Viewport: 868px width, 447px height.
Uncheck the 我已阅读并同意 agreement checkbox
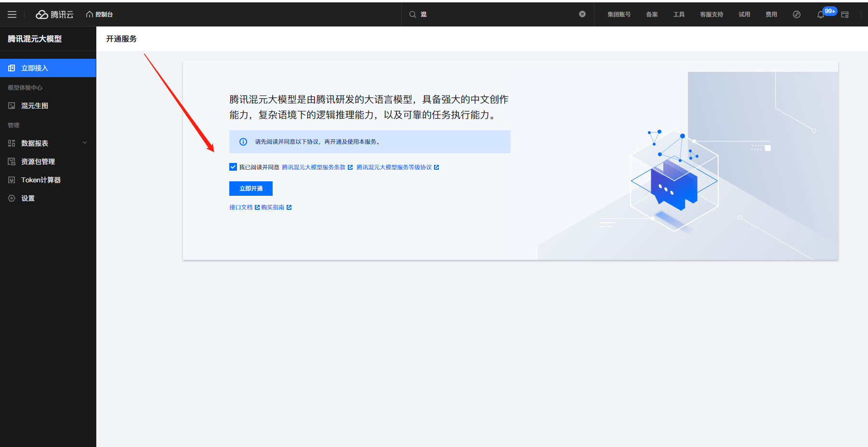(x=233, y=167)
